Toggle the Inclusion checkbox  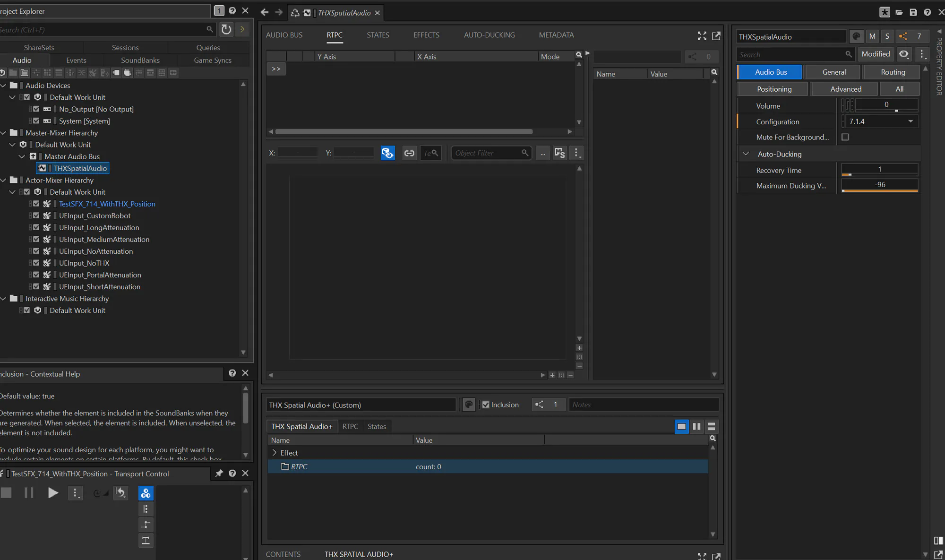pos(485,405)
